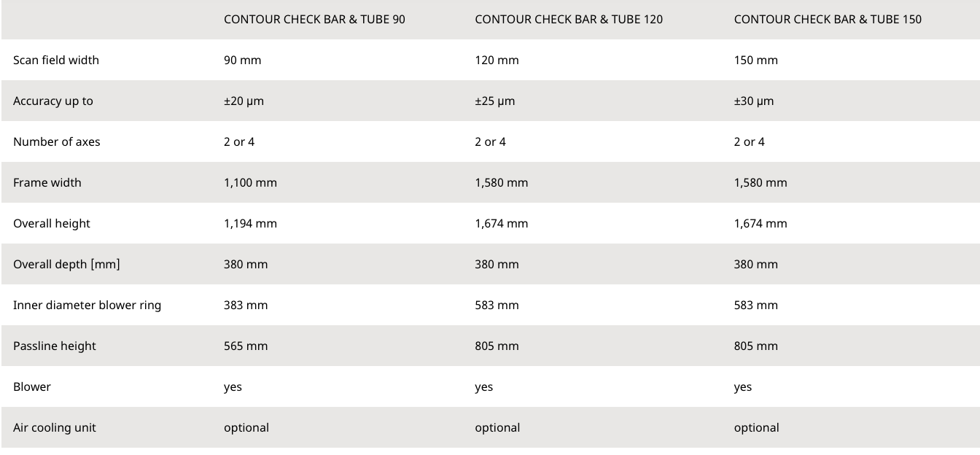Select the Number of axes row label

(x=57, y=142)
